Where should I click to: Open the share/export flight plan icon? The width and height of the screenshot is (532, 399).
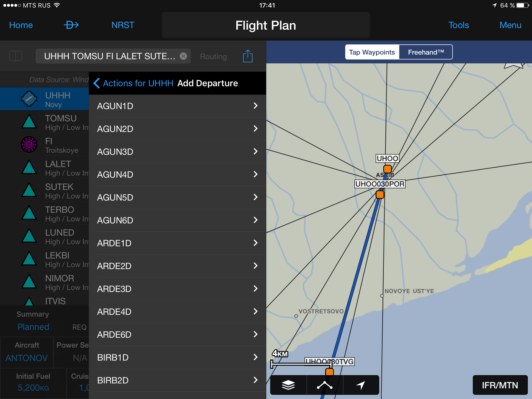tap(248, 56)
